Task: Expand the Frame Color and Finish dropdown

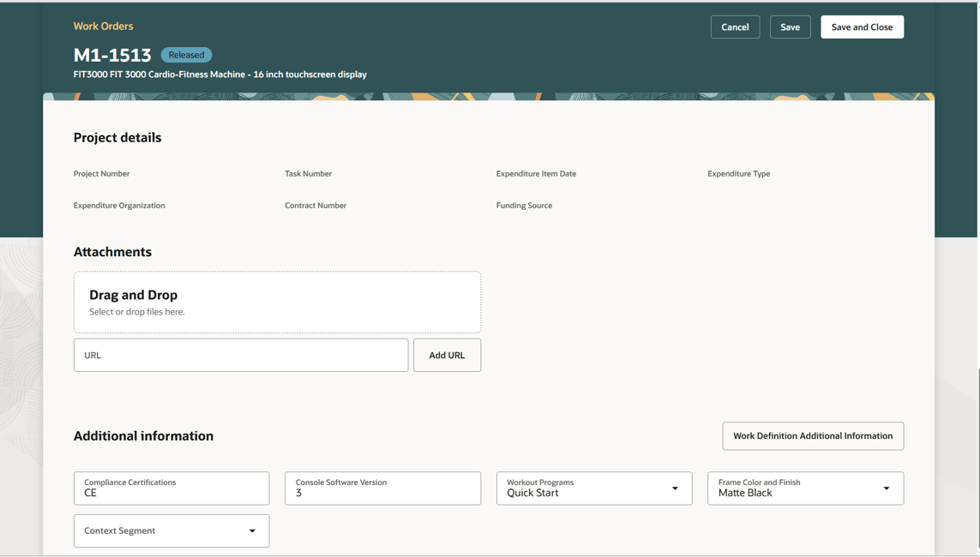Action: click(x=805, y=488)
